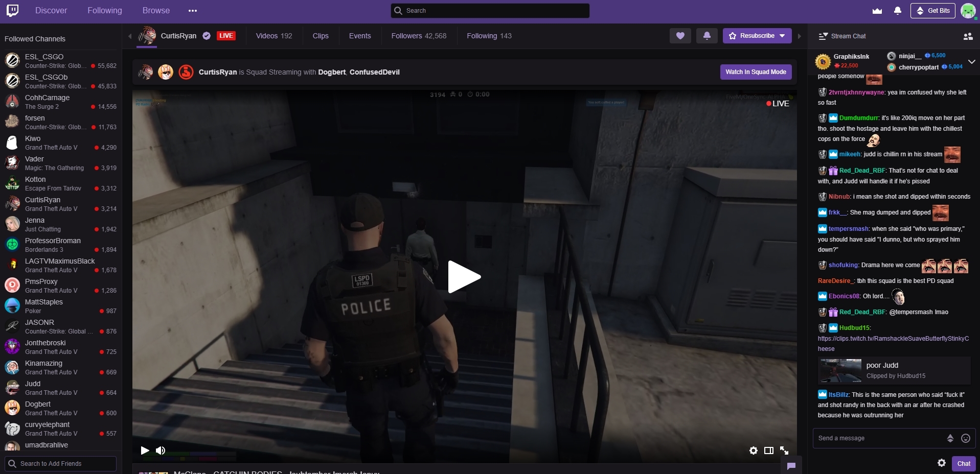This screenshot has height=474, width=980.
Task: Open ProfessorBroman avatar in sidebar
Action: coord(12,245)
